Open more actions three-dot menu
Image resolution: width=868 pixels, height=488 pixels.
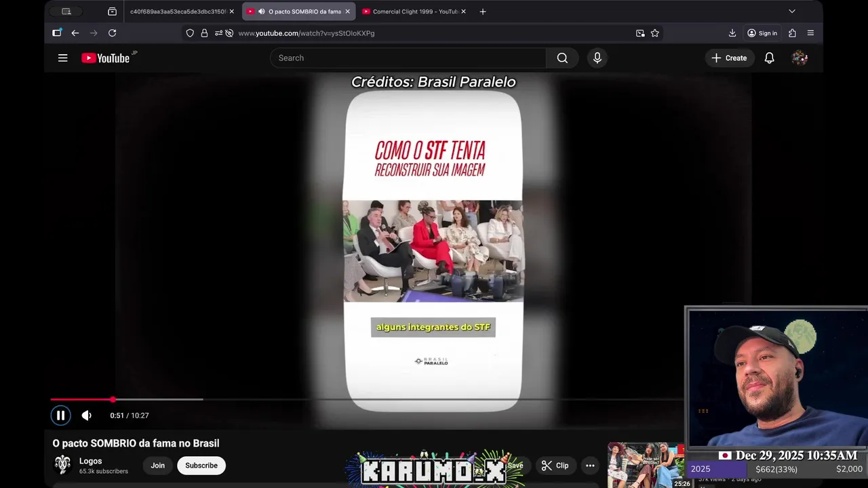590,466
